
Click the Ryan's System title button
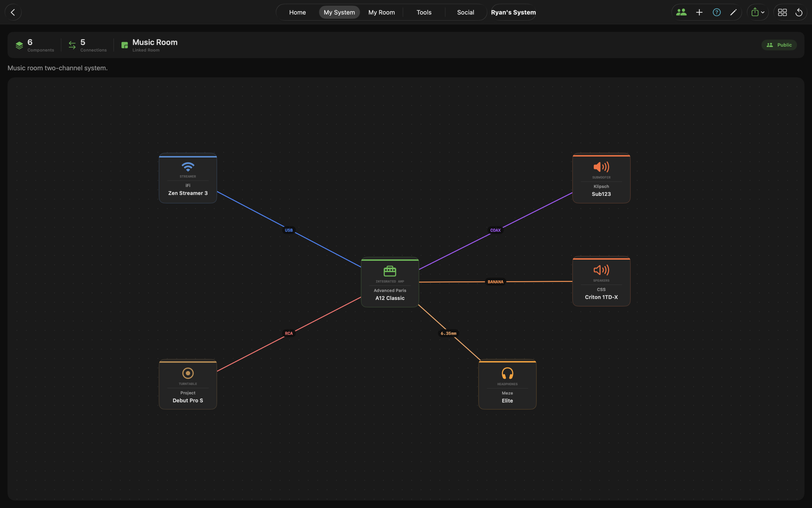tap(513, 12)
